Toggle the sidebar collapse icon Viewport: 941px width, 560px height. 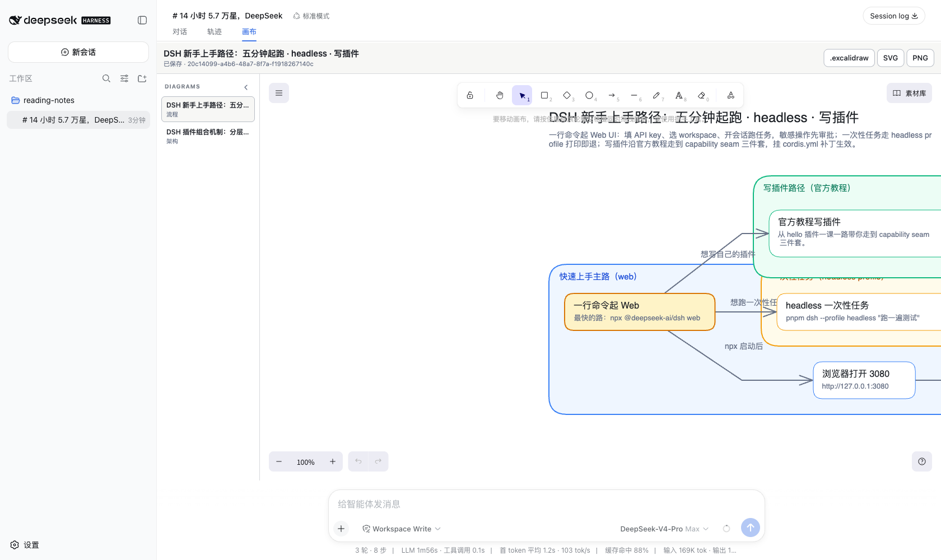(x=142, y=20)
